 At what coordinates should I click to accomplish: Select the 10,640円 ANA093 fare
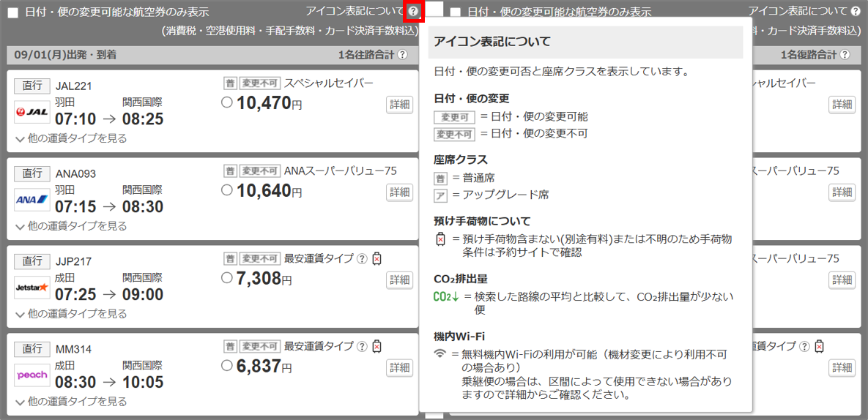226,190
